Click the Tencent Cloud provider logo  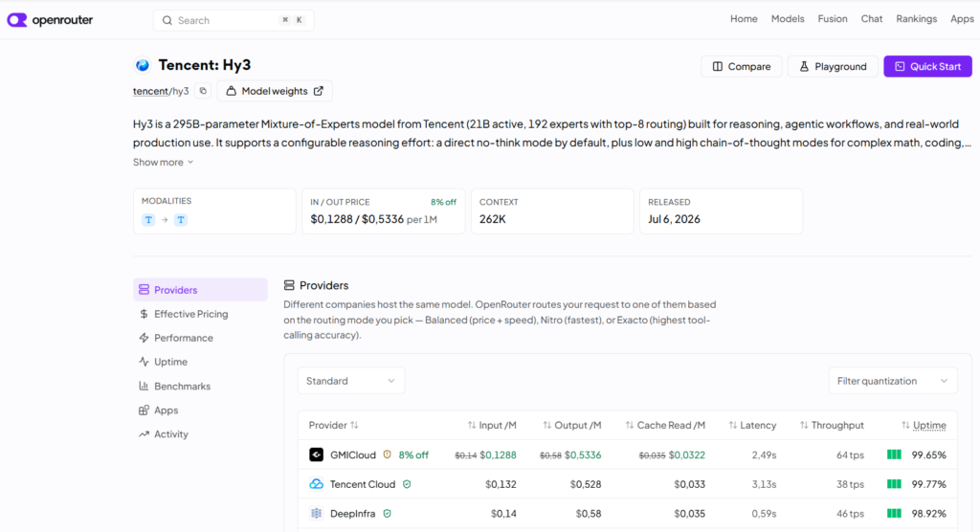pyautogui.click(x=316, y=484)
